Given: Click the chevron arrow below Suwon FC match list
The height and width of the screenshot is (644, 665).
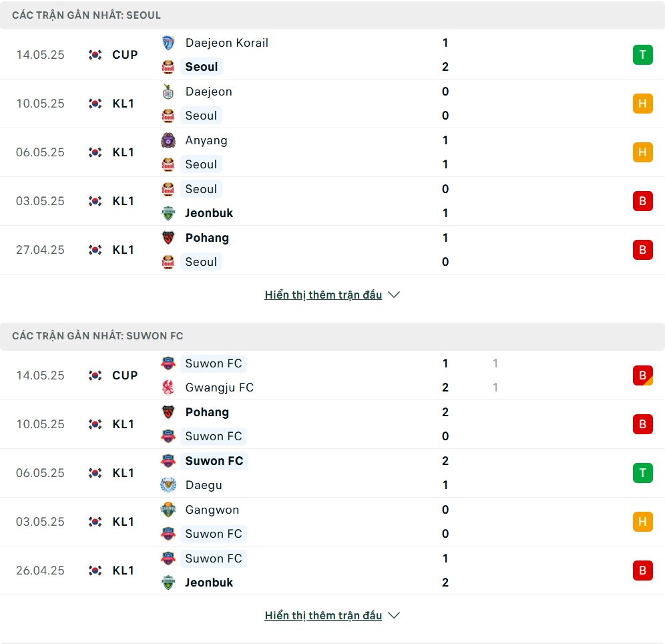Looking at the screenshot, I should pyautogui.click(x=394, y=615).
